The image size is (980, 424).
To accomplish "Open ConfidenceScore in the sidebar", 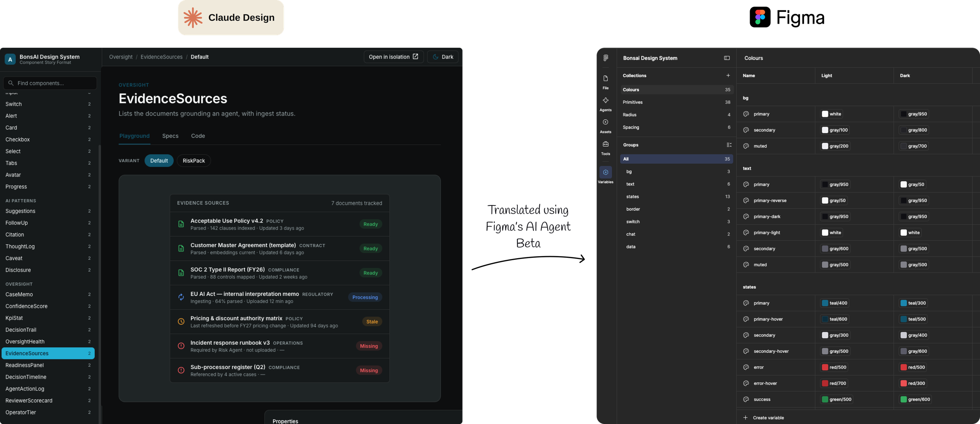I will click(48, 306).
